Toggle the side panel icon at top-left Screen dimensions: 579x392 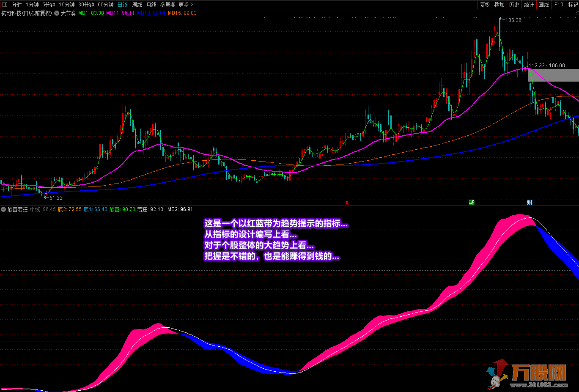pos(5,5)
